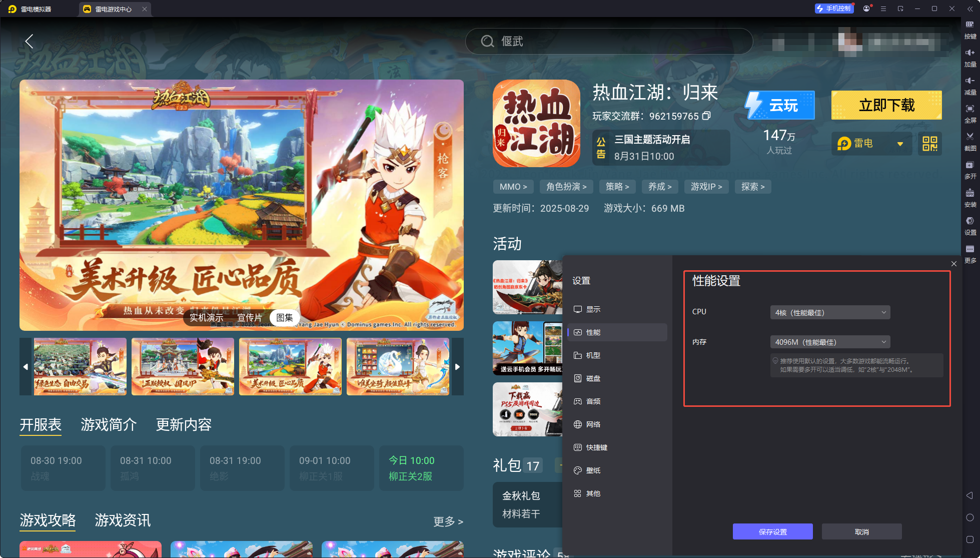Image resolution: width=980 pixels, height=558 pixels.
Task: Select 音频 in settings menu
Action: pos(617,401)
